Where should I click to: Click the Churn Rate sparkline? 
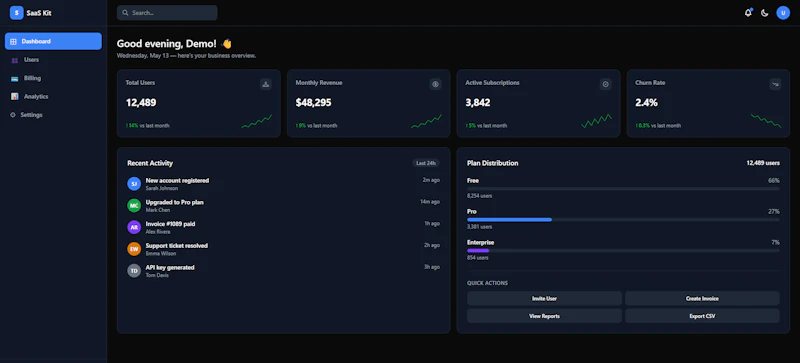(766, 121)
